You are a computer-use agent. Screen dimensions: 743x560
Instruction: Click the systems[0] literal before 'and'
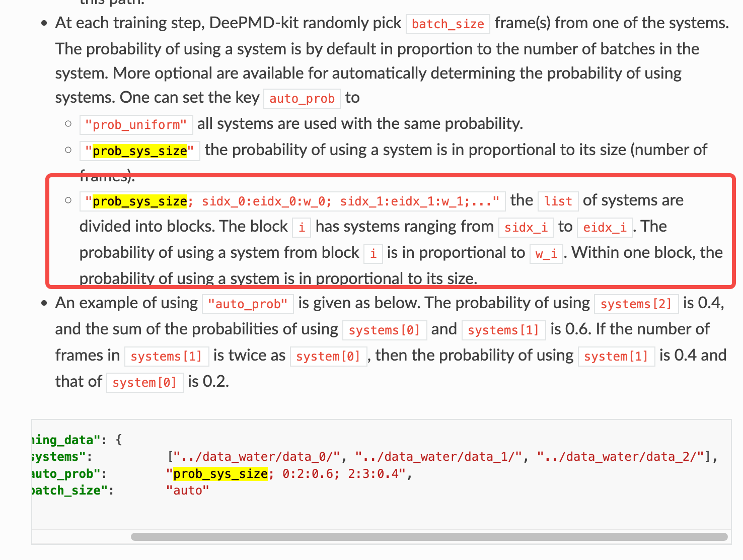pyautogui.click(x=385, y=330)
